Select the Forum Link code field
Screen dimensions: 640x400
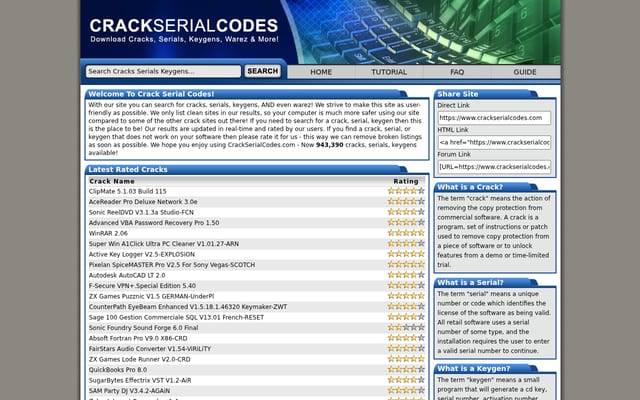point(494,167)
